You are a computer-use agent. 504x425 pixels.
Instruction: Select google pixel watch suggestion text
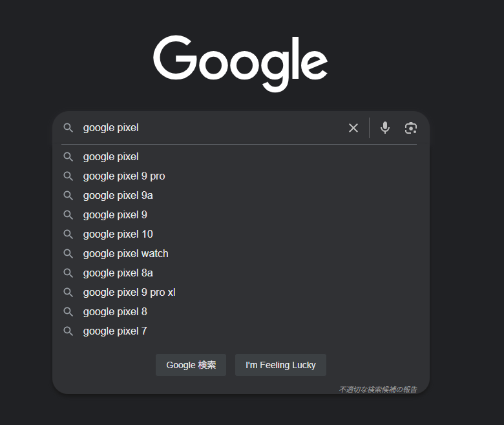126,253
